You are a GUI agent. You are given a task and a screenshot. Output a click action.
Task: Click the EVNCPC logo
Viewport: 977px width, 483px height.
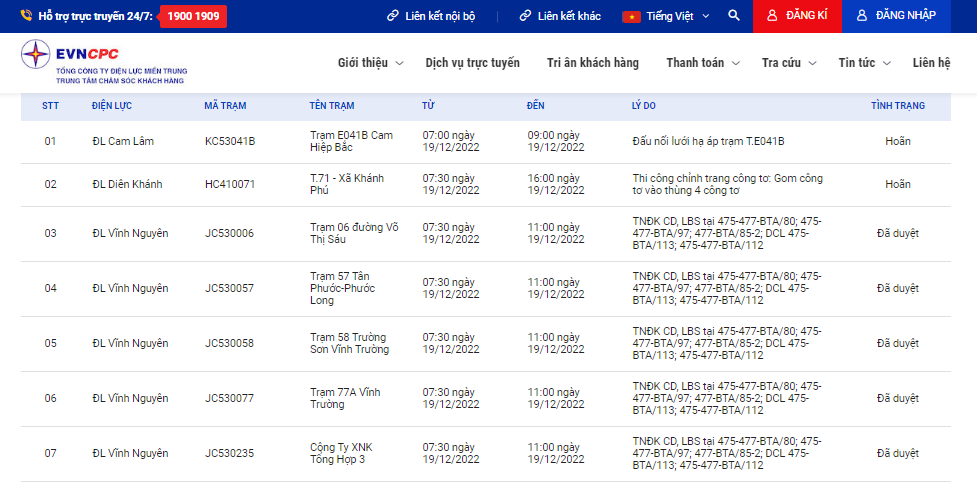point(103,62)
